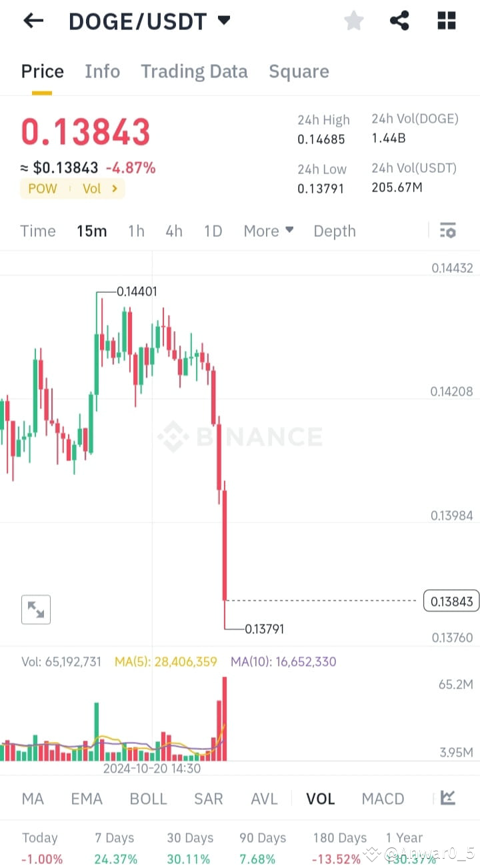Screen dimensions: 480x868
Task: Open indicator settings via list-gear icon
Action: pyautogui.click(x=447, y=231)
